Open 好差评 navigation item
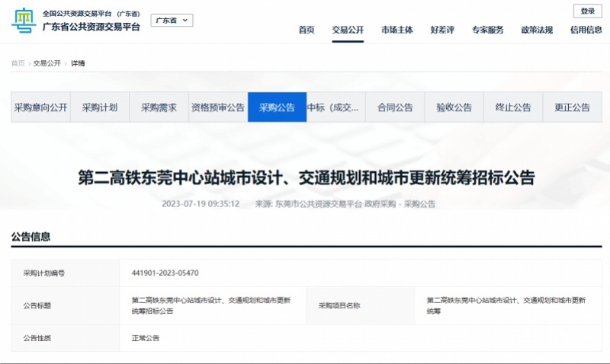 442,30
